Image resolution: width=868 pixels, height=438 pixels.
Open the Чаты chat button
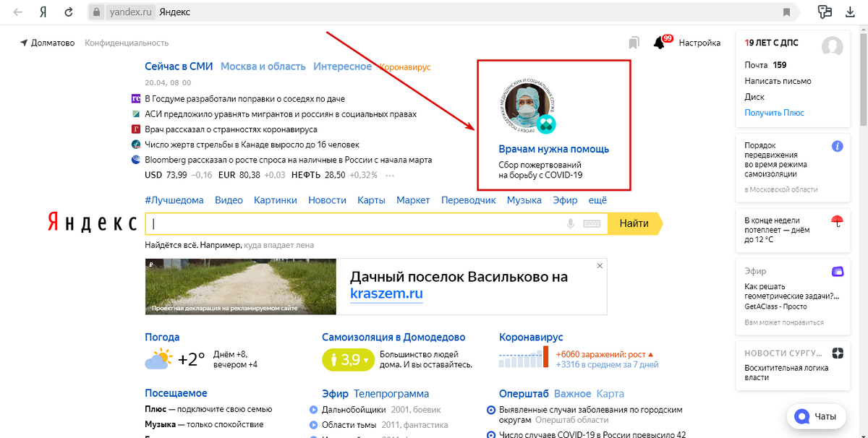point(817,416)
